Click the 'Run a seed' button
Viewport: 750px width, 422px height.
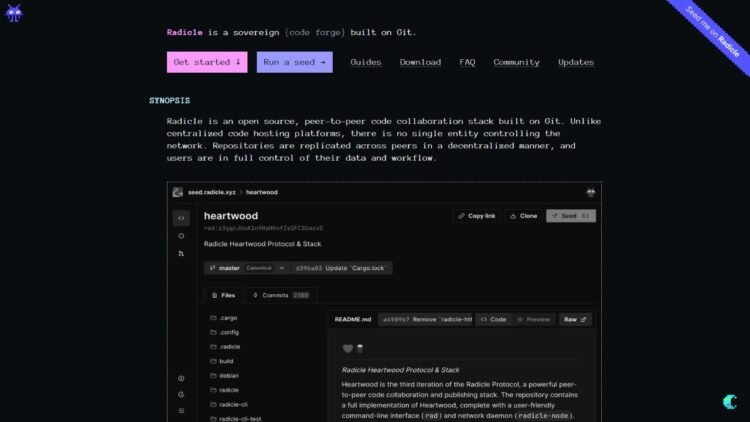pos(295,62)
